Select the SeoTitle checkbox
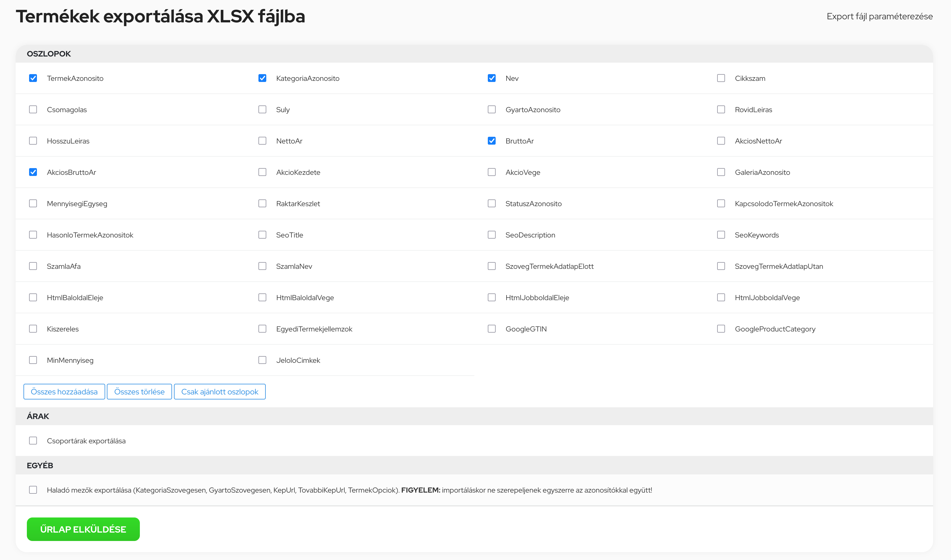The image size is (951, 560). (x=262, y=235)
